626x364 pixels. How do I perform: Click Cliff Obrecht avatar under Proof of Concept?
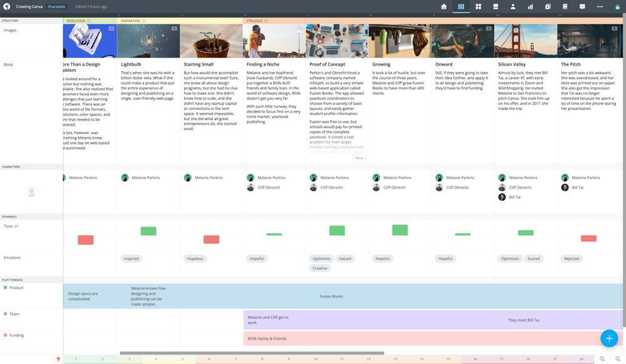pyautogui.click(x=314, y=188)
